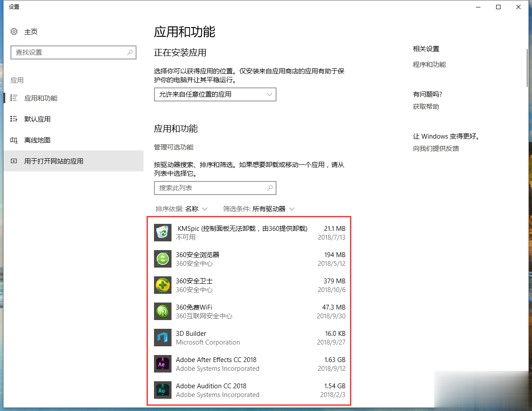532x411 pixels.
Task: Click the 默认应用 icon in sidebar
Action: [14, 119]
